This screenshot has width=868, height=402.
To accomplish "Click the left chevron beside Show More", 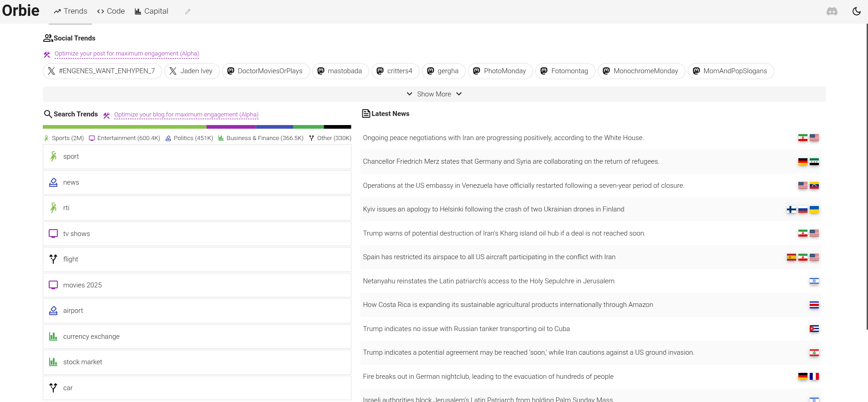I will [409, 94].
